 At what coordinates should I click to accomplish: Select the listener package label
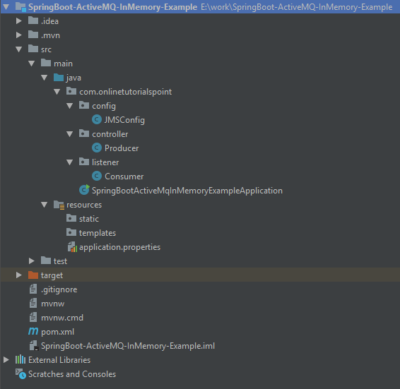105,162
